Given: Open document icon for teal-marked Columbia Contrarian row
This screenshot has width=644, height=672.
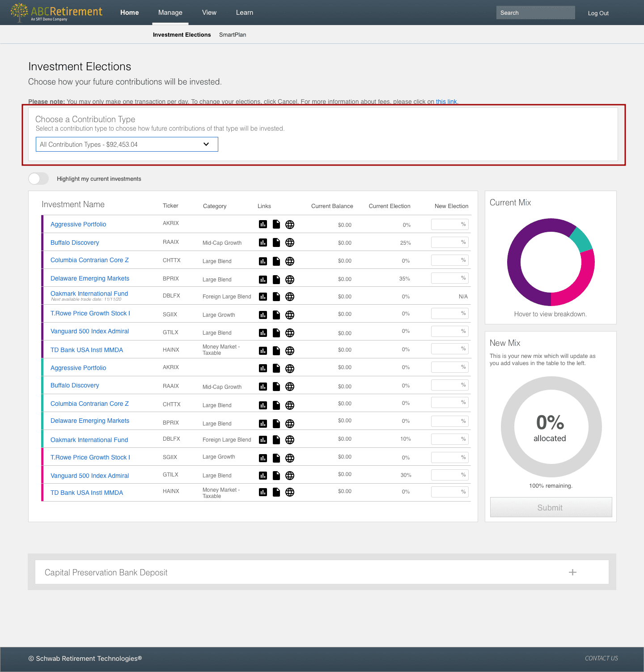Looking at the screenshot, I should click(276, 405).
